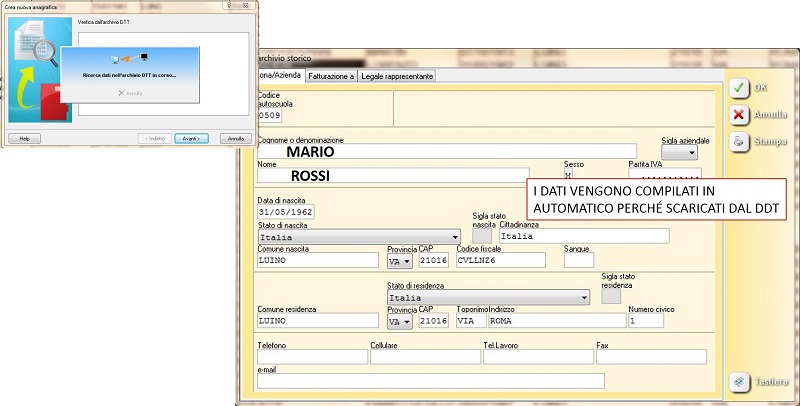Screen dimensions: 800x406
Task: Click the e-mail input field
Action: tap(430, 381)
